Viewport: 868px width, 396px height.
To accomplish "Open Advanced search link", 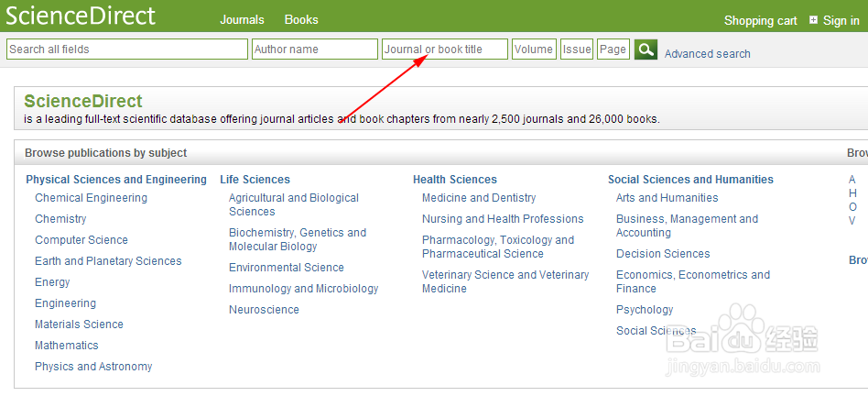I will tap(707, 54).
